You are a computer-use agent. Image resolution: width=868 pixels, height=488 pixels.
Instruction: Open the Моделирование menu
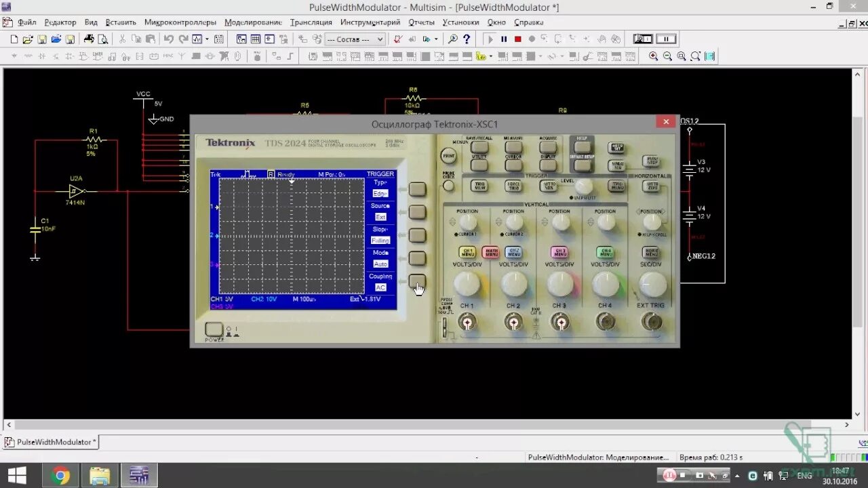(254, 22)
